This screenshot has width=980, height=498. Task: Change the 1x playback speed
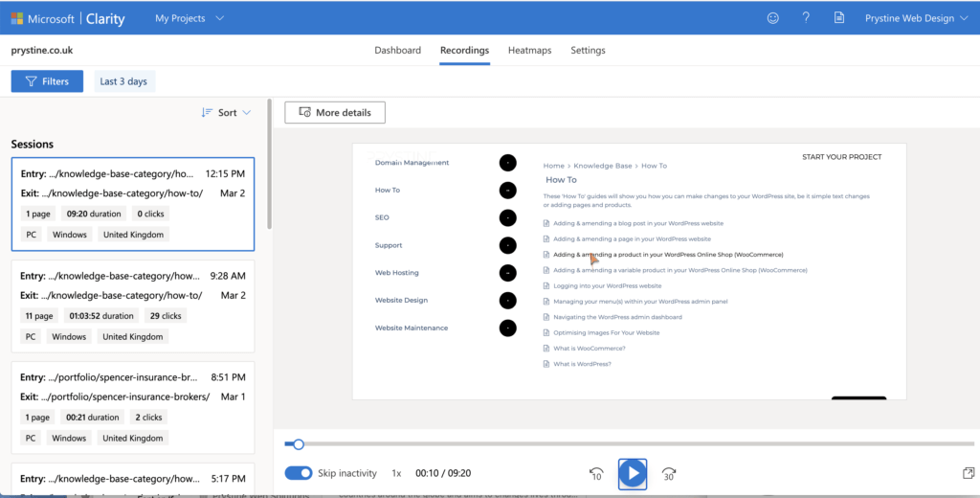click(396, 473)
